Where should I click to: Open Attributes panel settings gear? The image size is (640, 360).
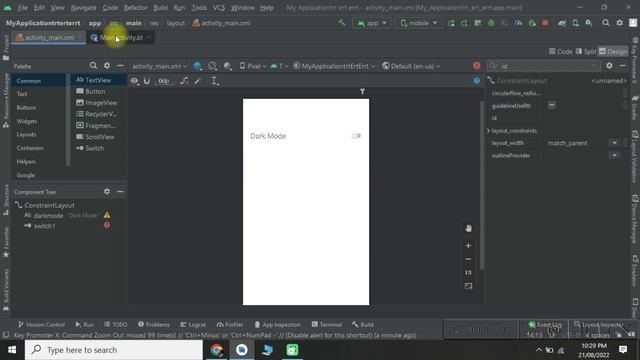point(609,66)
